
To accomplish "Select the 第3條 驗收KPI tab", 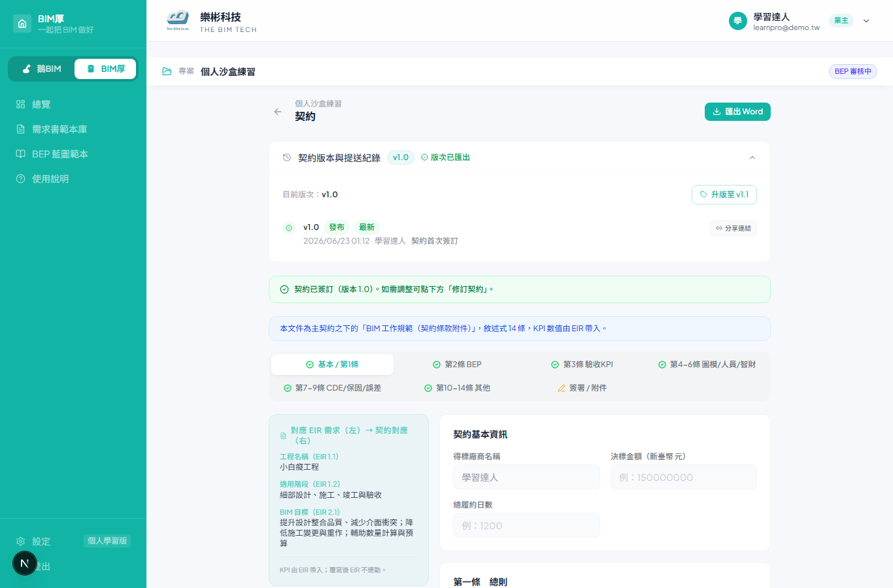I will (582, 365).
